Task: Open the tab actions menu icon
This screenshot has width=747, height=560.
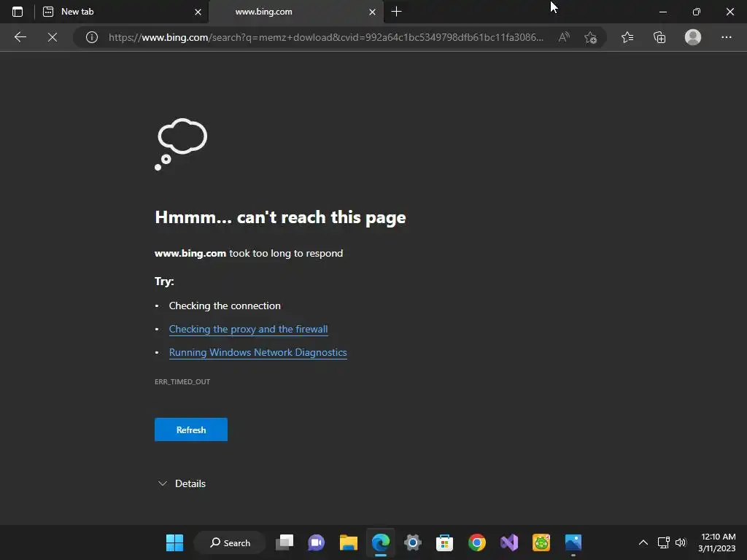Action: click(x=18, y=12)
